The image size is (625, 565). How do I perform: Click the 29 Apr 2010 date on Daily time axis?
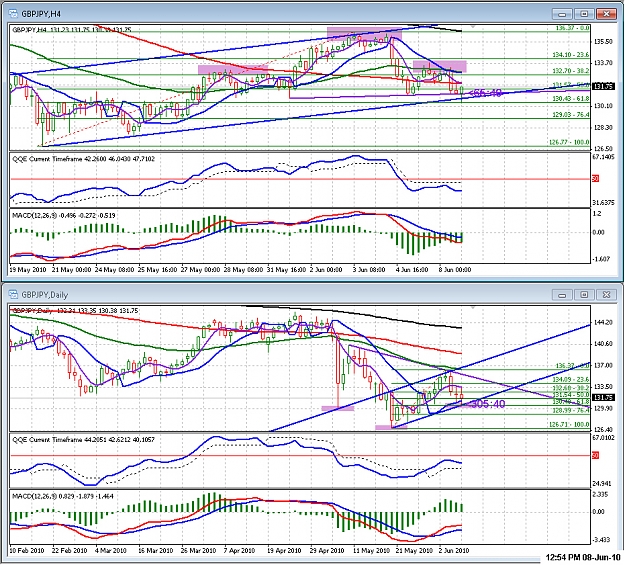tap(327, 551)
